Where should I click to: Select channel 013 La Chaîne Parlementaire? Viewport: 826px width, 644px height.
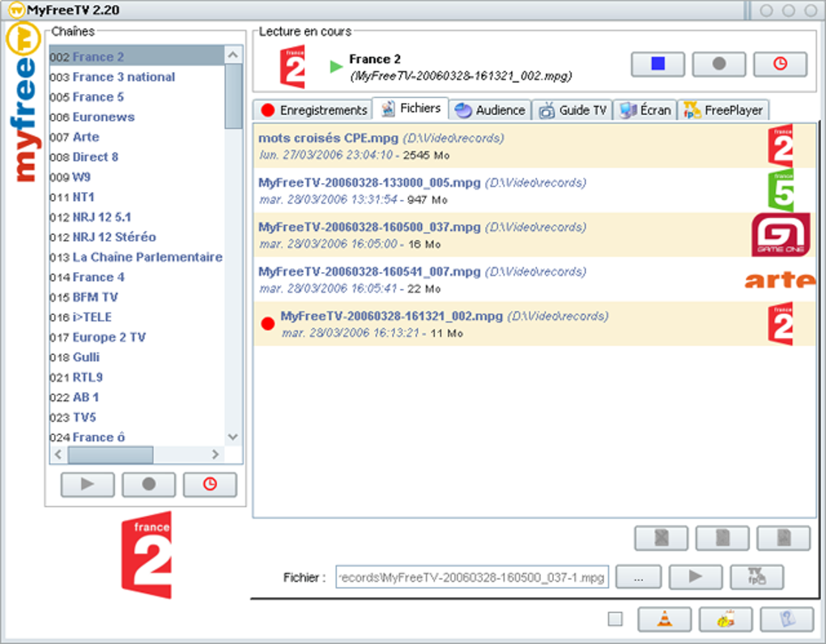(x=137, y=257)
